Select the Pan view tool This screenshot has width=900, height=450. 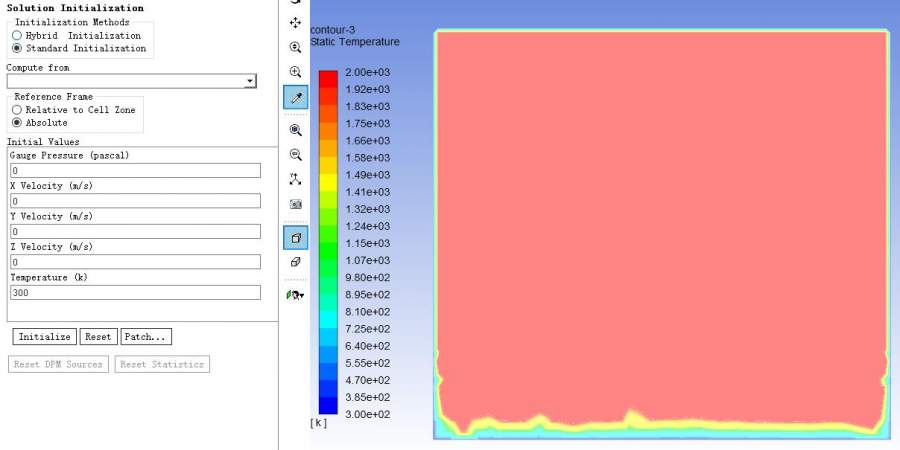[x=295, y=22]
